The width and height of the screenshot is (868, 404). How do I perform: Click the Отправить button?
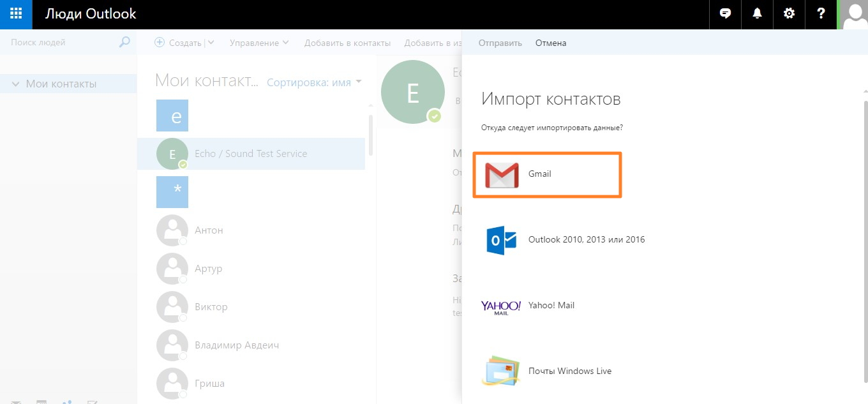tap(500, 43)
